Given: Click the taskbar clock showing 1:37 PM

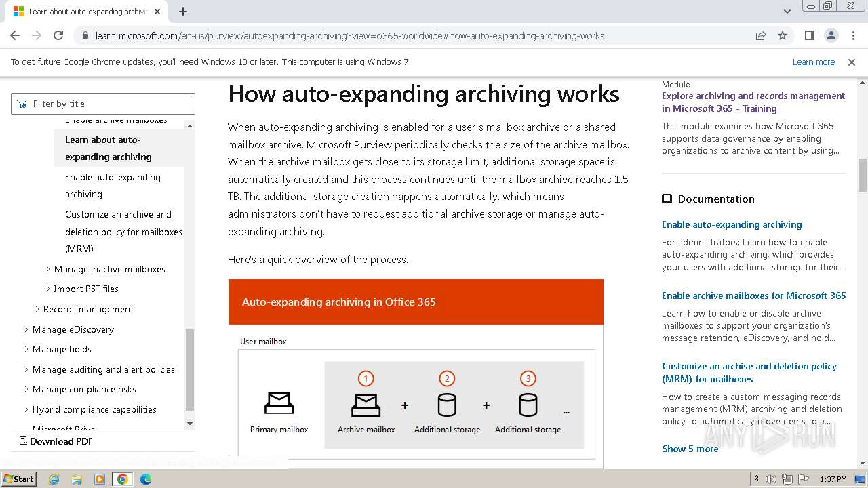Looking at the screenshot, I should coord(833,479).
